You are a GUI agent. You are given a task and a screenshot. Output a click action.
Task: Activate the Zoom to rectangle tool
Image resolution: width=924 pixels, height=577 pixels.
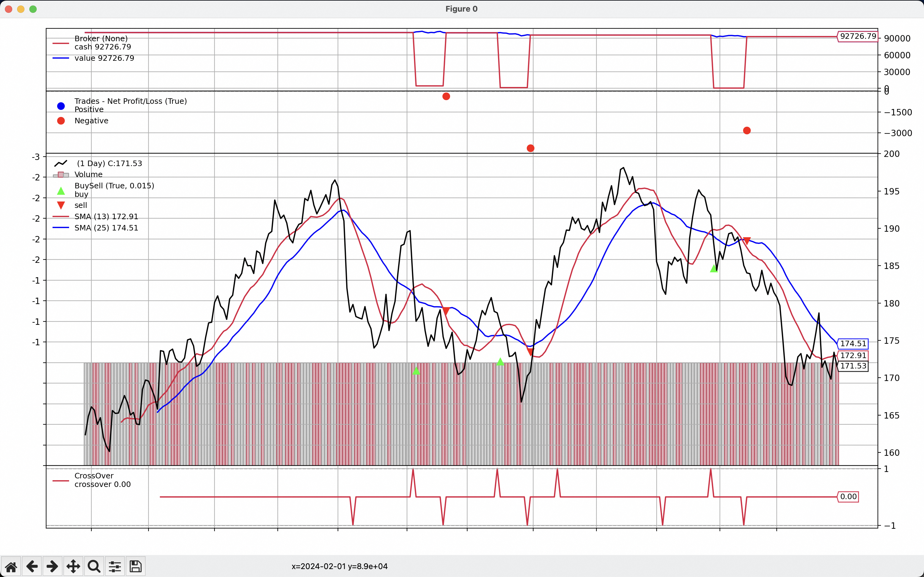pyautogui.click(x=94, y=566)
